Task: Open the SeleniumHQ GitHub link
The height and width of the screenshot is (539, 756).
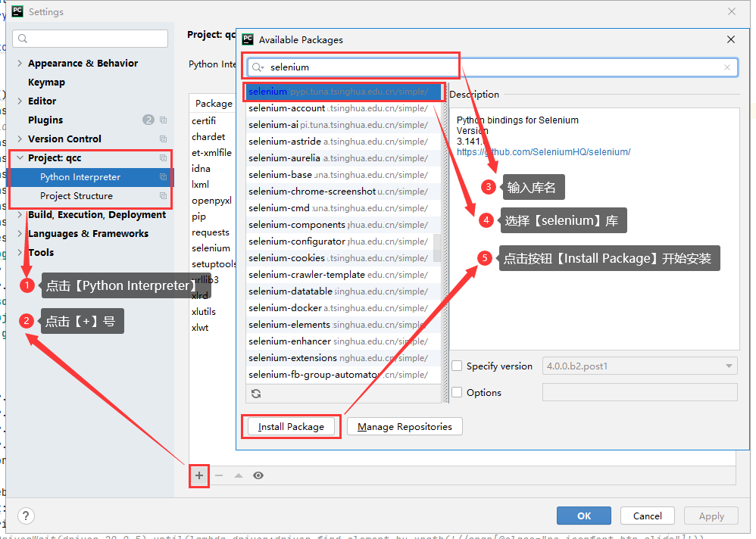Action: click(x=543, y=152)
